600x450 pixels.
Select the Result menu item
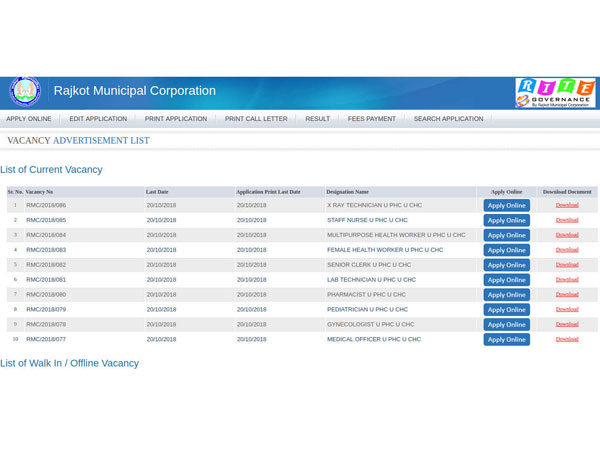coord(318,119)
